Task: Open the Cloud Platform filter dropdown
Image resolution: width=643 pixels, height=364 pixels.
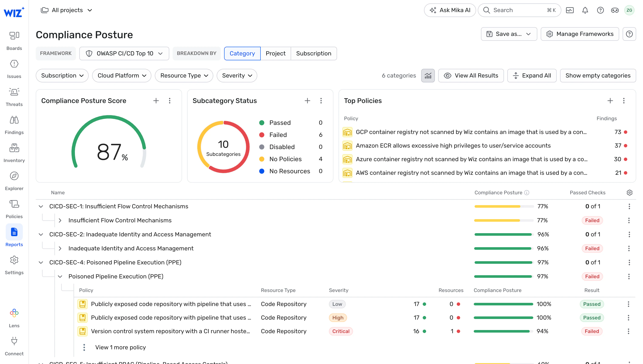Action: [x=122, y=76]
